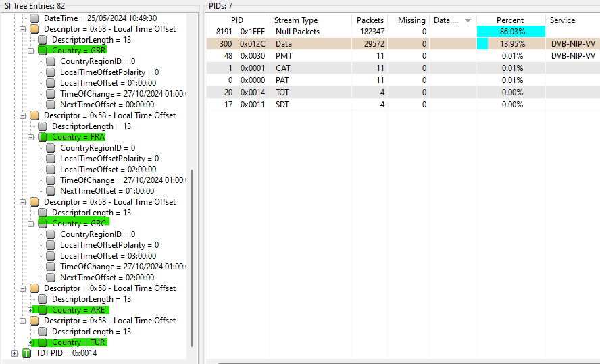This screenshot has width=600, height=364.
Task: Collapse the Country = FRA node
Action: coord(30,137)
